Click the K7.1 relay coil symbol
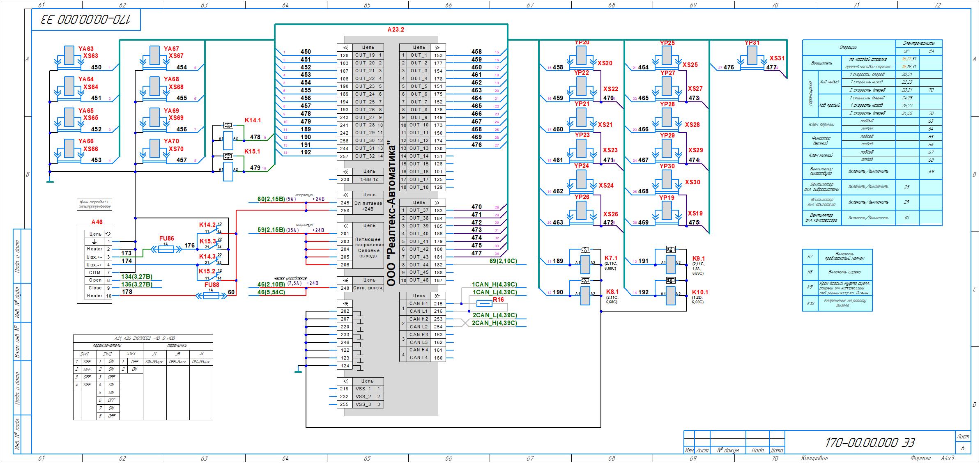This screenshot has width=980, height=463. click(x=585, y=265)
